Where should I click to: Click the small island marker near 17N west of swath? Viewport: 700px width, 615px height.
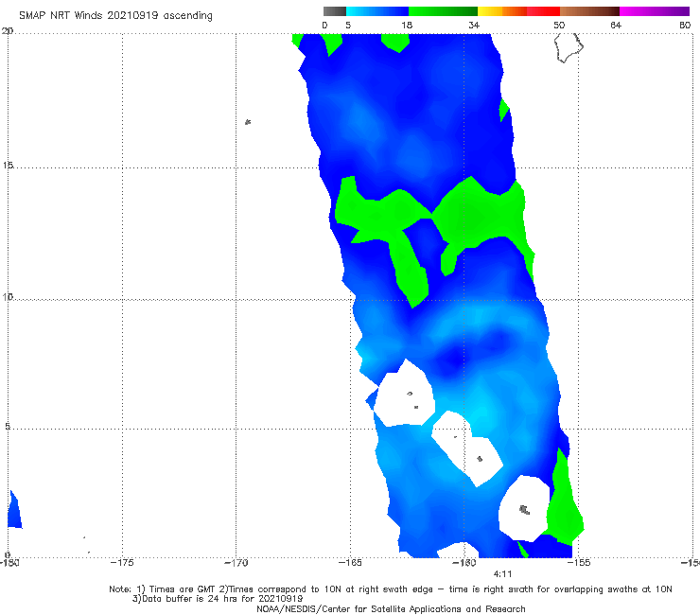[248, 121]
